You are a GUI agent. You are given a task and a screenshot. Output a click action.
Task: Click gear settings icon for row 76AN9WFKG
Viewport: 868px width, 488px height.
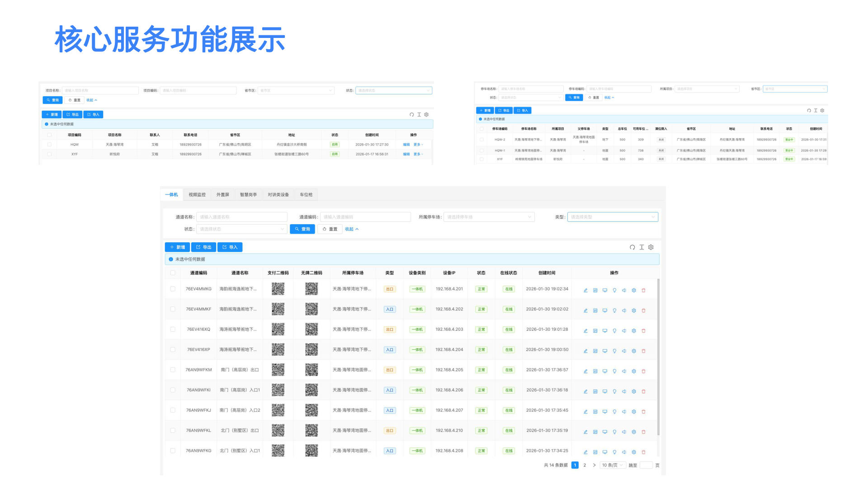[634, 452]
